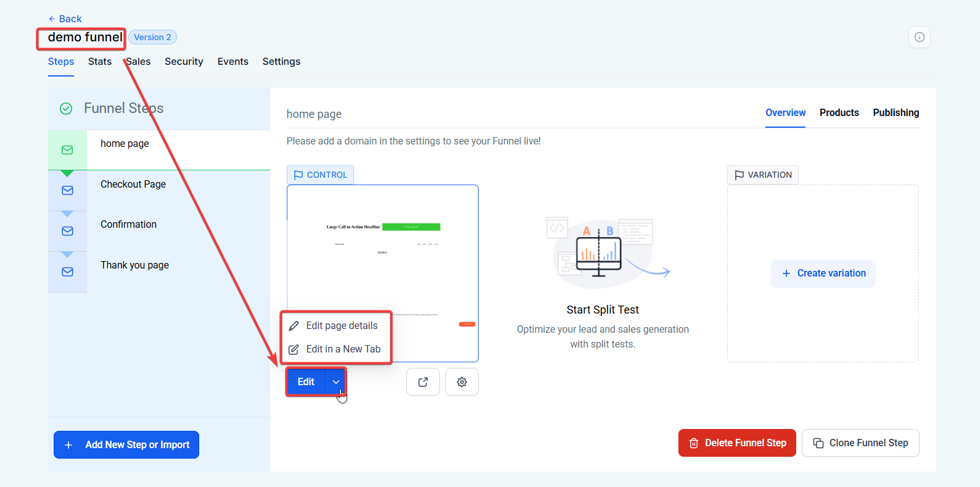Click the Checkout Page envelope icon
This screenshot has height=487, width=980.
click(67, 191)
